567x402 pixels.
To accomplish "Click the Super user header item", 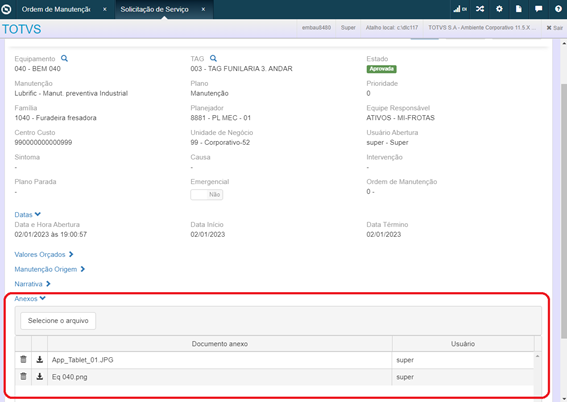I will tap(348, 28).
